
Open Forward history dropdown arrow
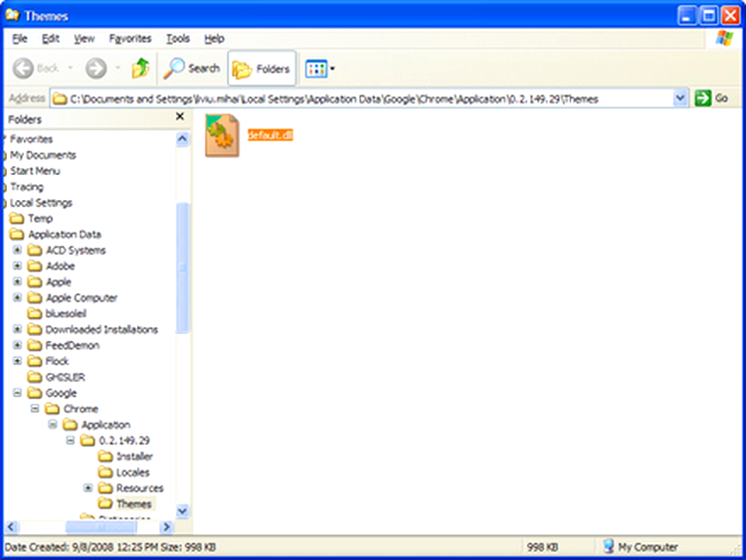tap(117, 68)
